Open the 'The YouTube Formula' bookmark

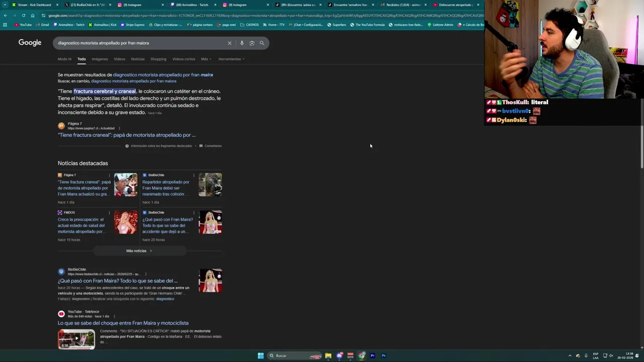coord(368,25)
